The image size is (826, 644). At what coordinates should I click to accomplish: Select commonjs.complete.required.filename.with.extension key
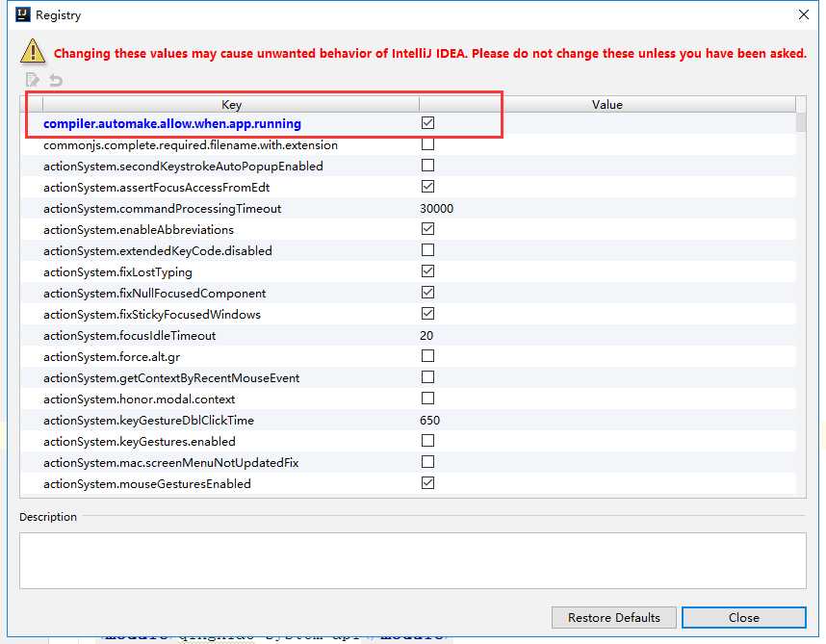pyautogui.click(x=191, y=144)
